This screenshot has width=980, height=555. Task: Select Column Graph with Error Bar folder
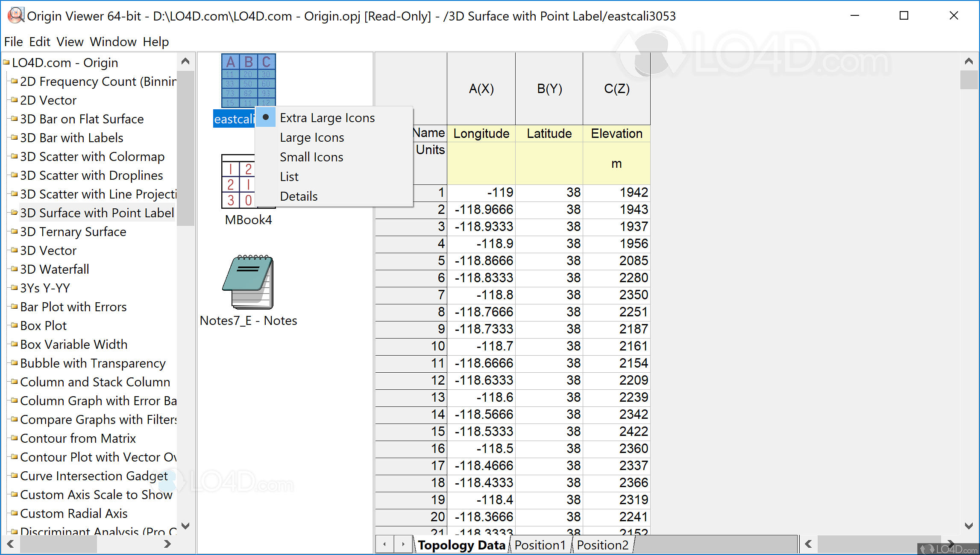(x=98, y=400)
